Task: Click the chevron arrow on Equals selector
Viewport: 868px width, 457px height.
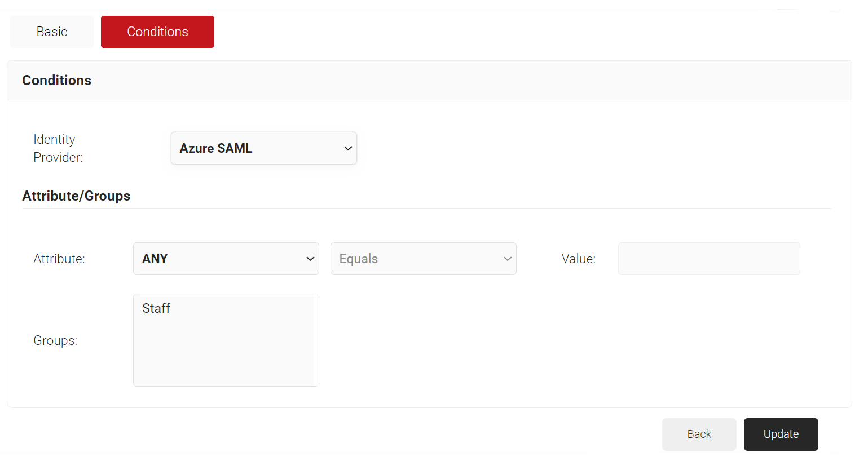Action: pyautogui.click(x=508, y=259)
